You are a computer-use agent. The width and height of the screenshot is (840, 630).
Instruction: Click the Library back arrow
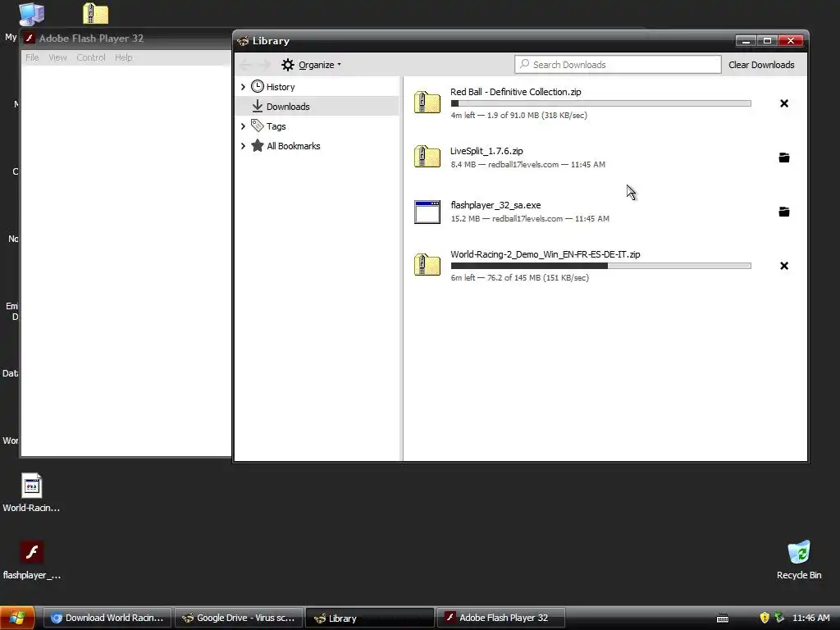pyautogui.click(x=246, y=65)
